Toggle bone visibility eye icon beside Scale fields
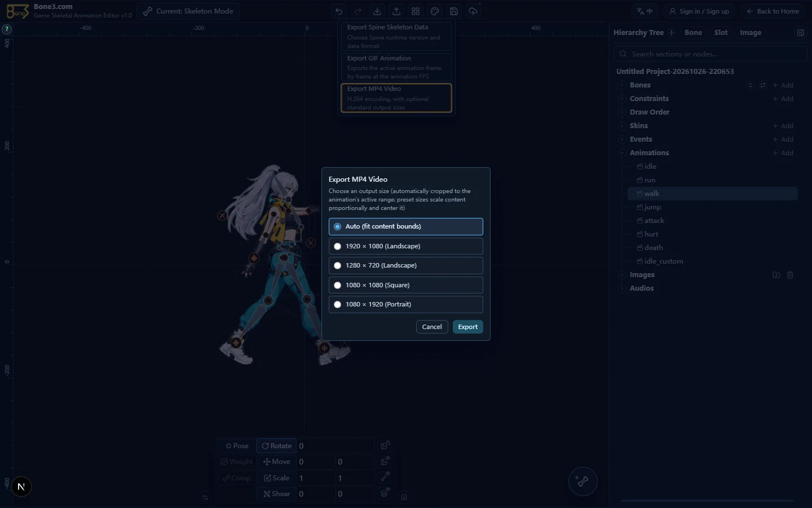The height and width of the screenshot is (508, 812). click(x=385, y=478)
